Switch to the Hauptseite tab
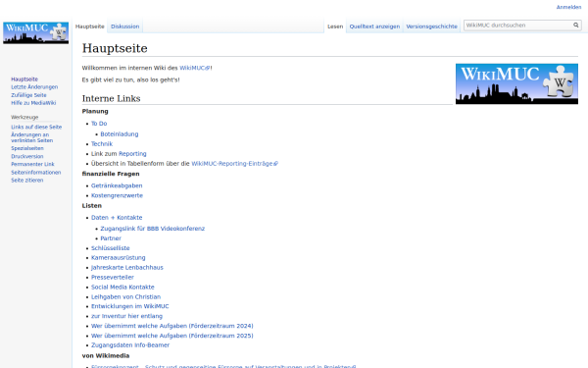 point(89,26)
